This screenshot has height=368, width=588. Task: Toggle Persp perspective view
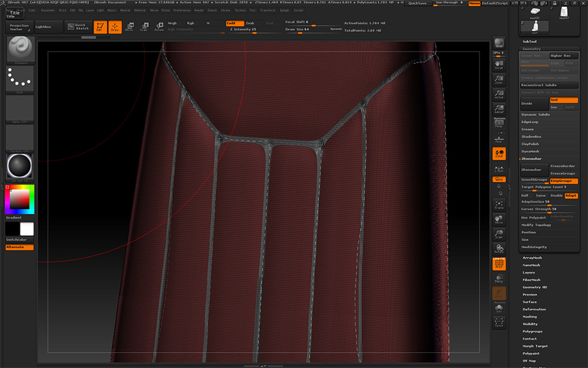[x=499, y=123]
